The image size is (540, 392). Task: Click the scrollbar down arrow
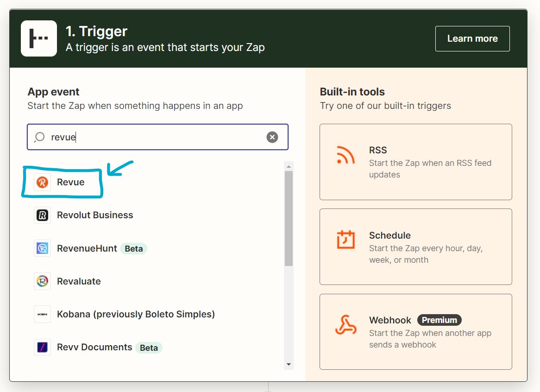pyautogui.click(x=289, y=365)
